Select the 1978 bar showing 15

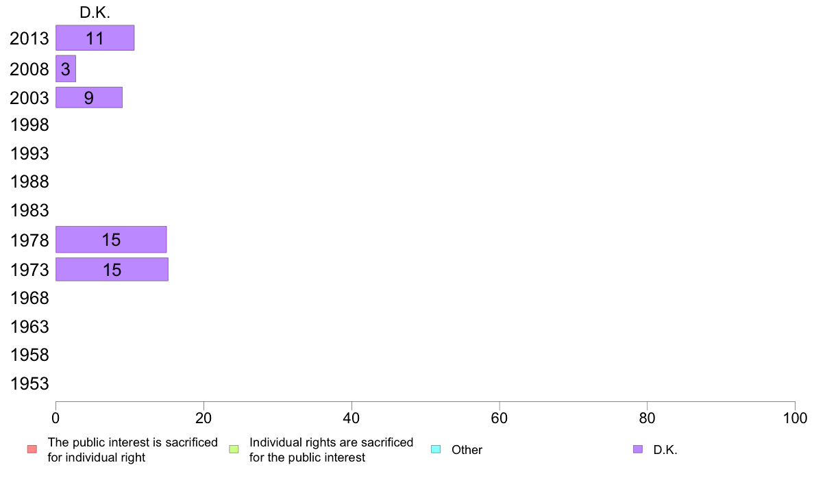pos(111,239)
